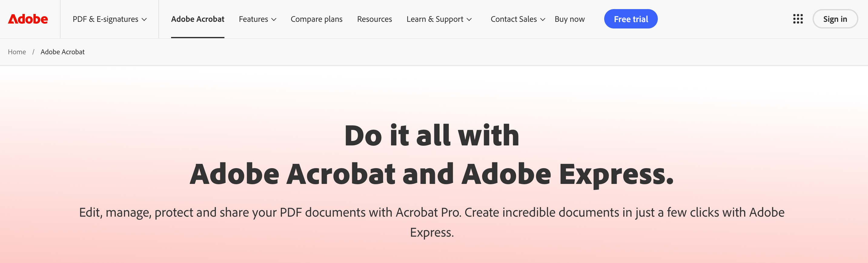Click the 'Do it all with' headline
Image resolution: width=868 pixels, height=263 pixels.
point(432,135)
